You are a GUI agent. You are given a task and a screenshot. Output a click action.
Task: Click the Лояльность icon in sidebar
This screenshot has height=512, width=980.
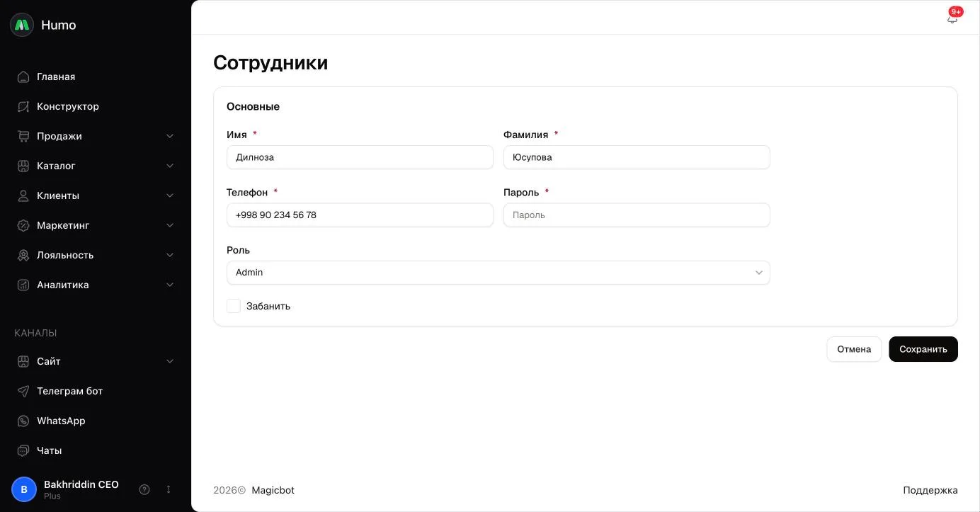coord(23,255)
